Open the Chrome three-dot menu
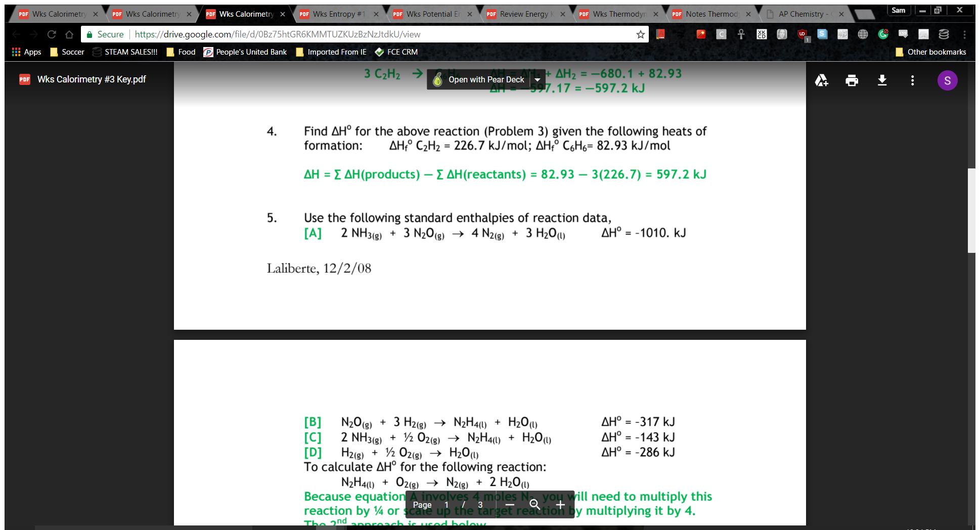Screen dimensions: 980x530 coord(964,34)
